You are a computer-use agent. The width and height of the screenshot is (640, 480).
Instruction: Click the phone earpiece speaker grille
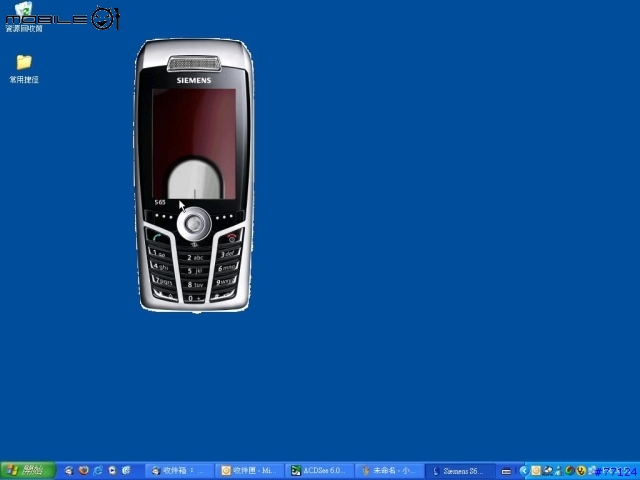click(x=194, y=64)
